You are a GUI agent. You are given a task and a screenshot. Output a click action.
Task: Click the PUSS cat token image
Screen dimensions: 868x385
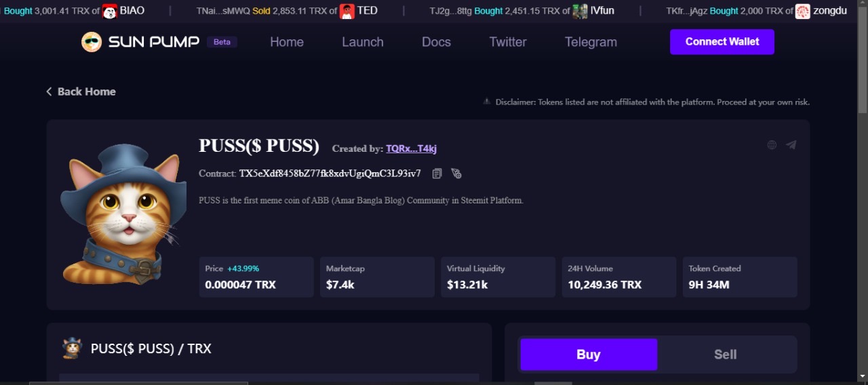[x=123, y=214]
